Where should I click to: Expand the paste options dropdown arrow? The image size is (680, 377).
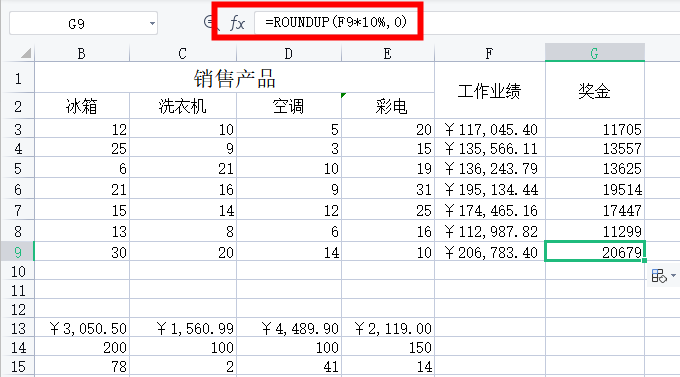coord(673,275)
